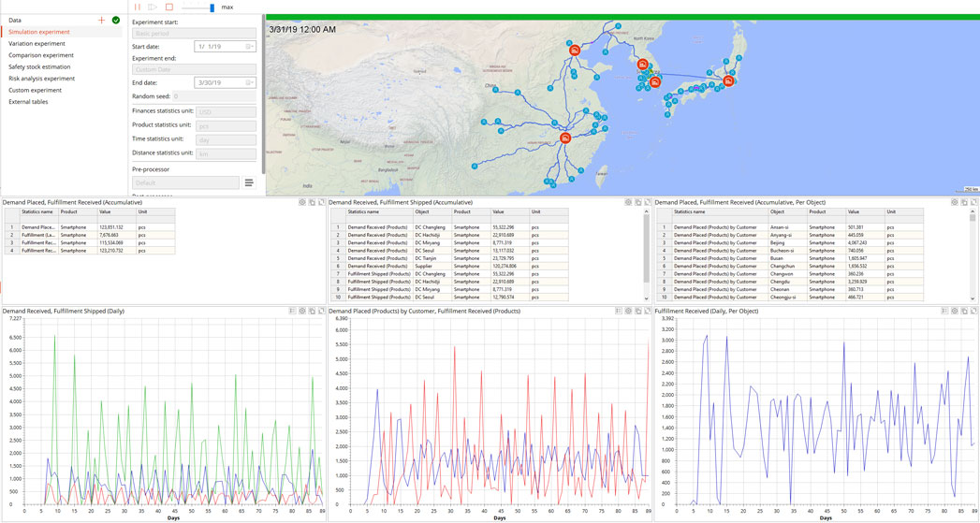Click the step-forward simulation button
Image resolution: width=980 pixels, height=523 pixels.
coord(153,7)
